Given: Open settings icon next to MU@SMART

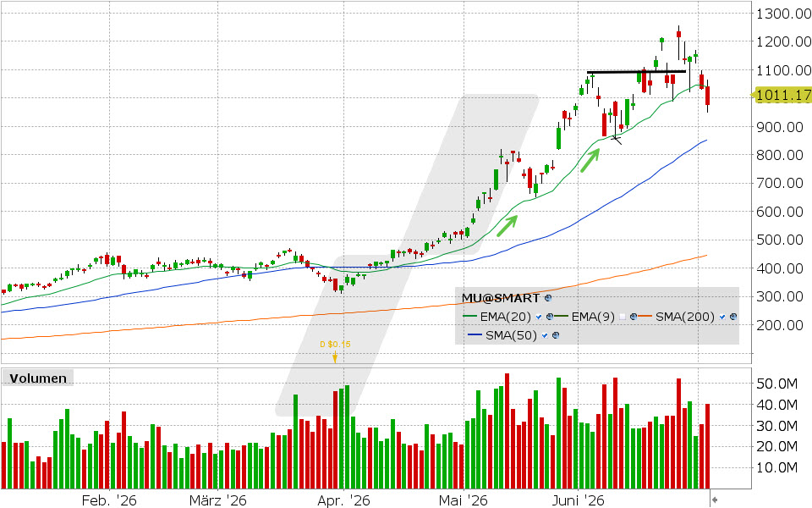Looking at the screenshot, I should tap(548, 298).
